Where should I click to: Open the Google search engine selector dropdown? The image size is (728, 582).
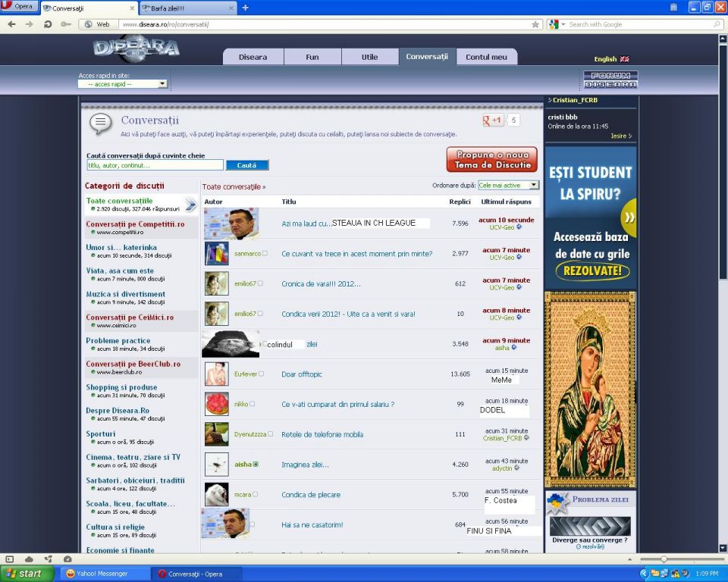tap(557, 24)
